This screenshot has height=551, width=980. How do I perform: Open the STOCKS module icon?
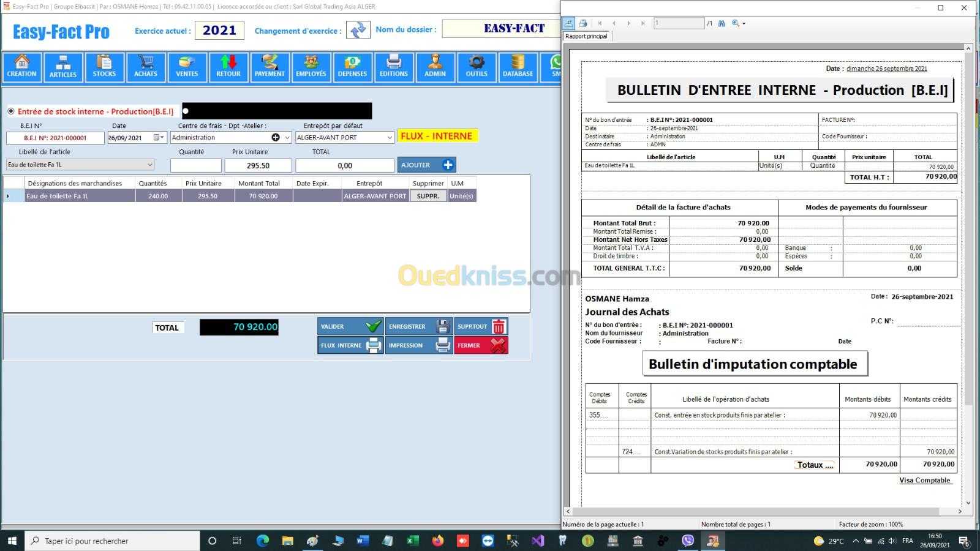point(104,67)
